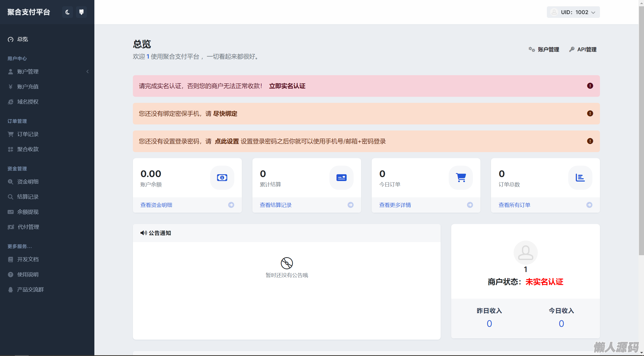Open the UID: 1002 user dropdown
Screen dimensions: 644x356
(x=573, y=12)
